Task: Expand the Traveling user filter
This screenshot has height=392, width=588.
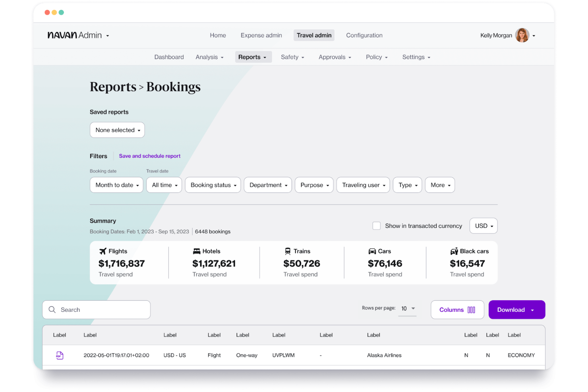Action: (x=362, y=185)
